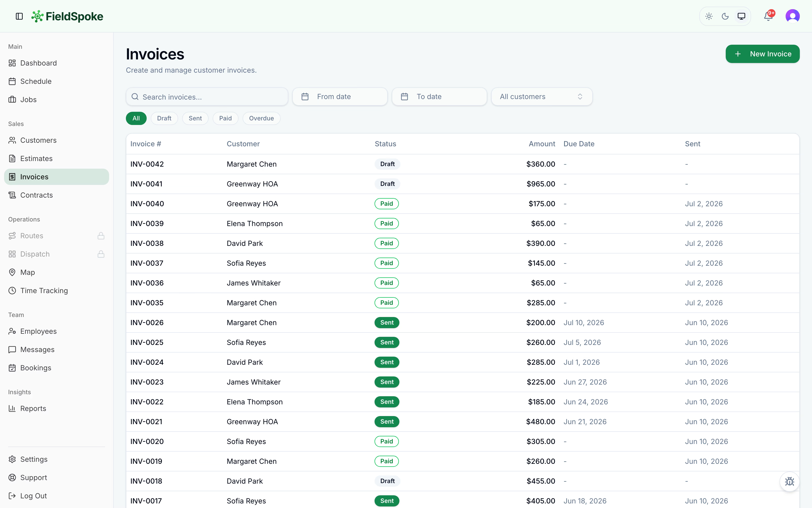Click Sent badge on INV-0026
Viewport: 812px width, 508px height.
click(x=387, y=323)
